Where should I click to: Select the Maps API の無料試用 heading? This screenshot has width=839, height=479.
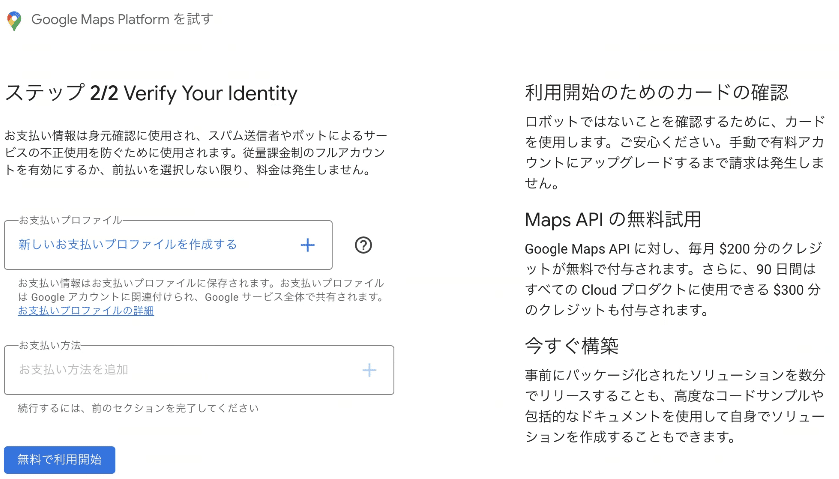(x=613, y=219)
